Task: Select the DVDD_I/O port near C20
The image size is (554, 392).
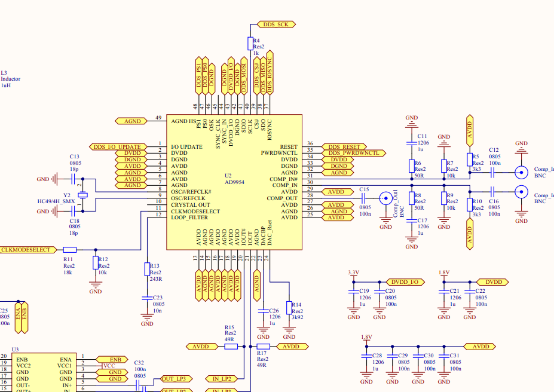Action: [405, 282]
